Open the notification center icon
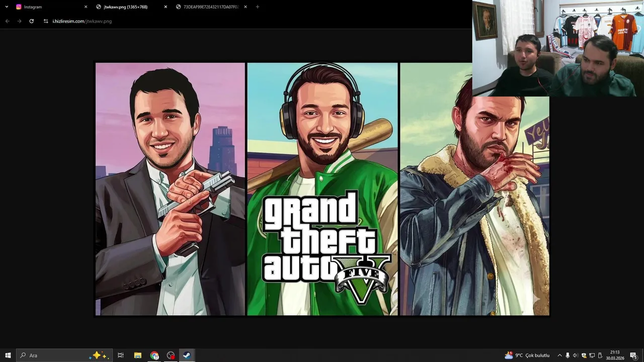 click(633, 355)
